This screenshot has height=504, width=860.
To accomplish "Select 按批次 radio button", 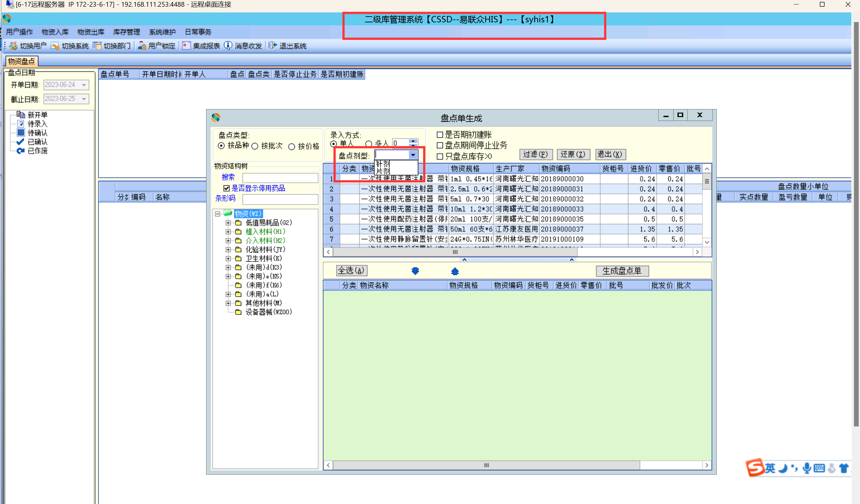I will click(255, 146).
